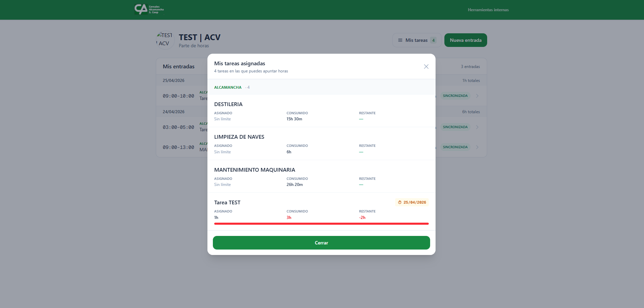Image resolution: width=644 pixels, height=308 pixels.
Task: Expand the 09:00-10:00 entry chevron
Action: 477,96
